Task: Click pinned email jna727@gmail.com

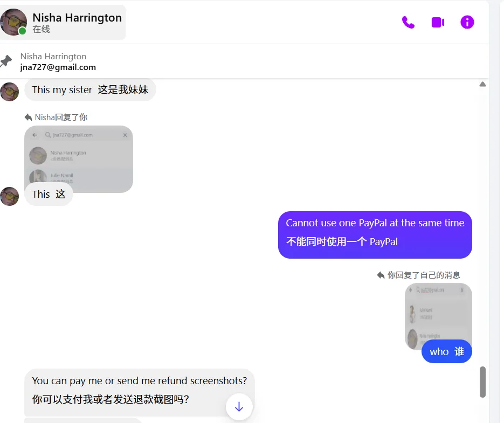Action: pos(58,67)
